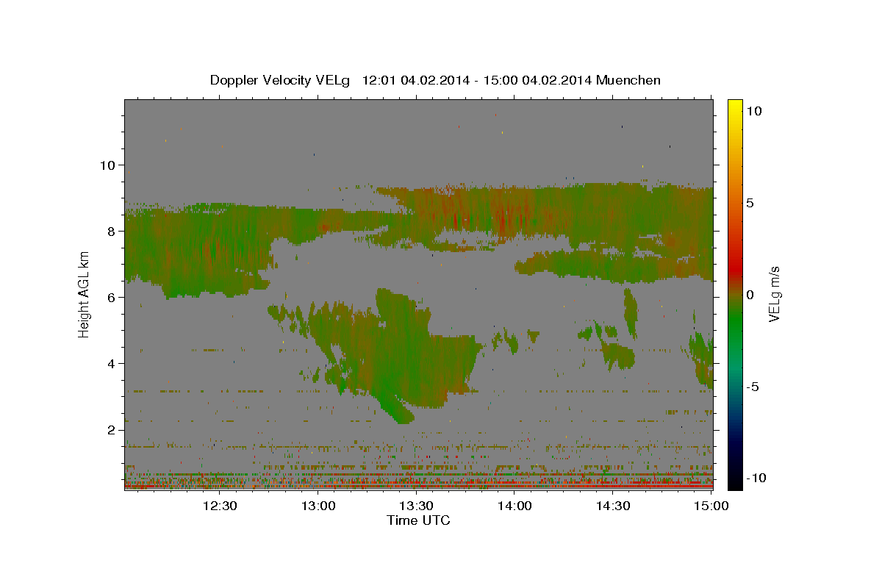Click the colorbar value -5
Image resolution: width=882 pixels, height=588 pixels.
pos(753,387)
